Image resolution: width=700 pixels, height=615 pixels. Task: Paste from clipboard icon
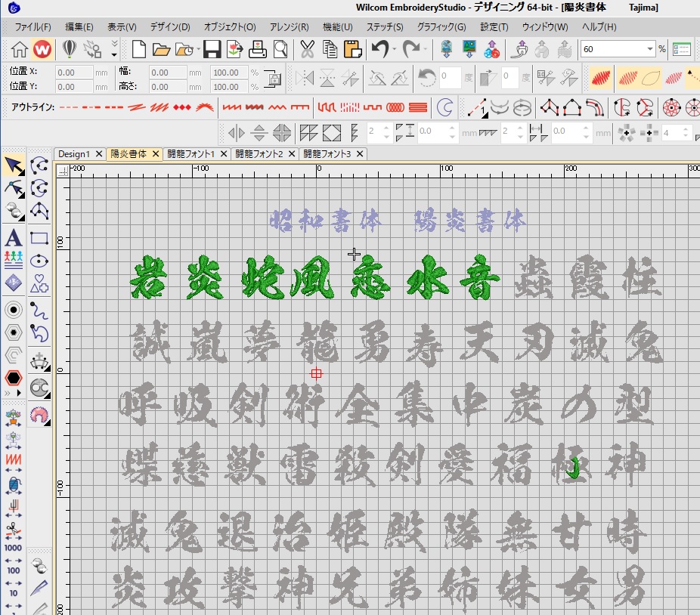353,49
